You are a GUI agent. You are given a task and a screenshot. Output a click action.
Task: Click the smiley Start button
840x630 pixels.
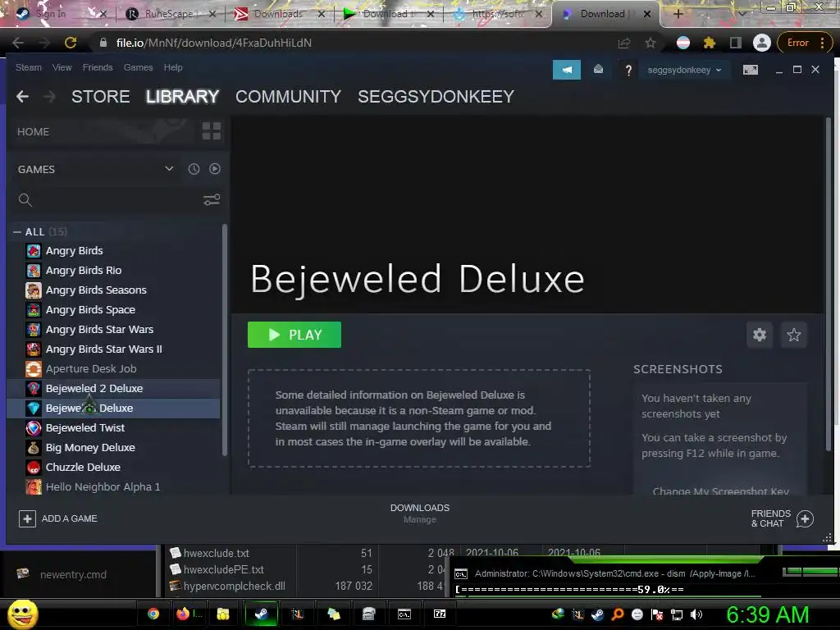click(22, 614)
